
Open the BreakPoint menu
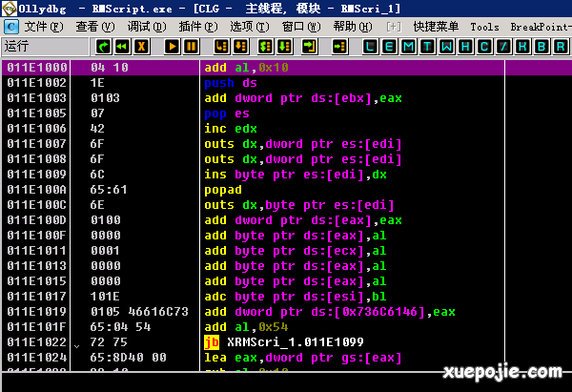coord(541,27)
